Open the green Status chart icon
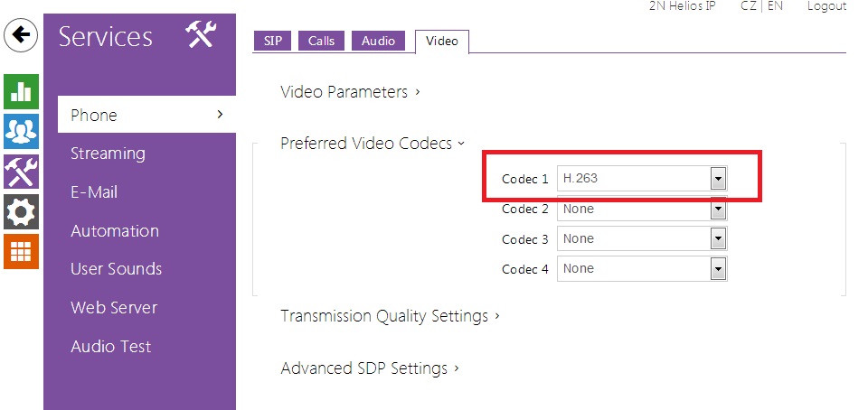 click(21, 91)
